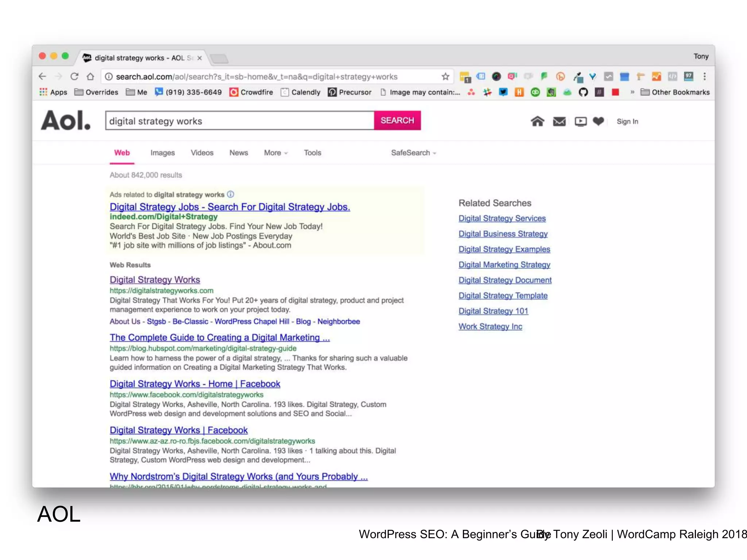Screen dimensions: 747x560
Task: Close the AOL search browser tab
Action: point(200,58)
